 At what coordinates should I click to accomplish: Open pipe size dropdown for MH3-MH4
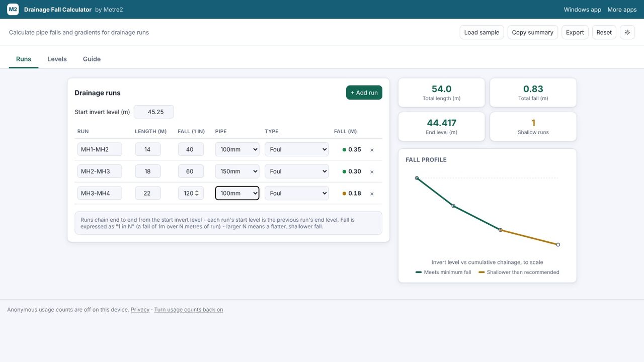(237, 193)
